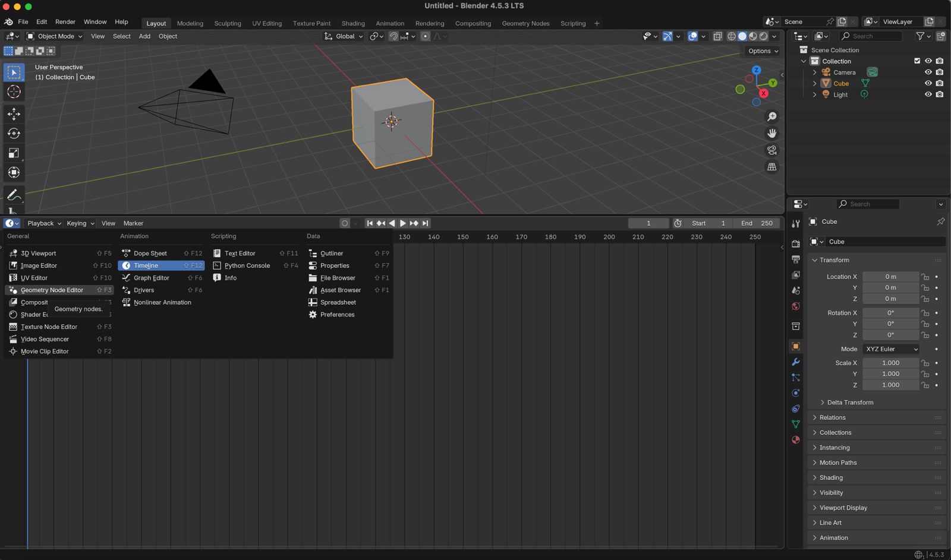Open Material properties tab icon
The image size is (951, 560).
click(x=795, y=440)
